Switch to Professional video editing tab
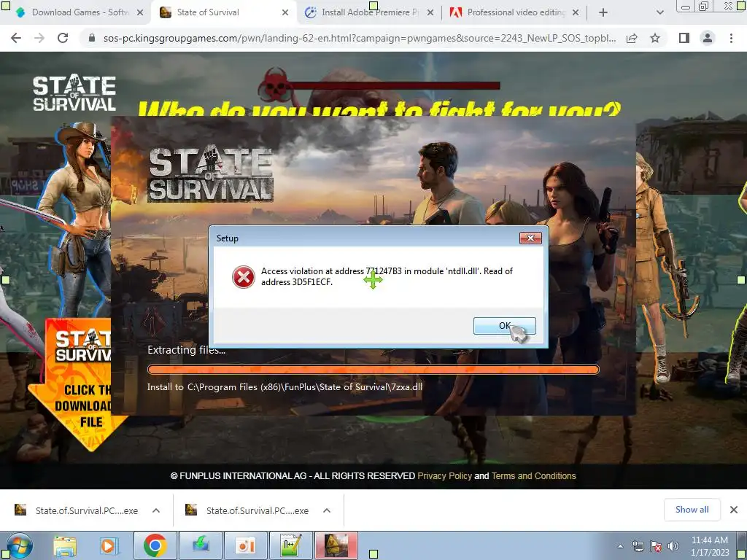Screen dimensions: 747x560 click(x=516, y=12)
